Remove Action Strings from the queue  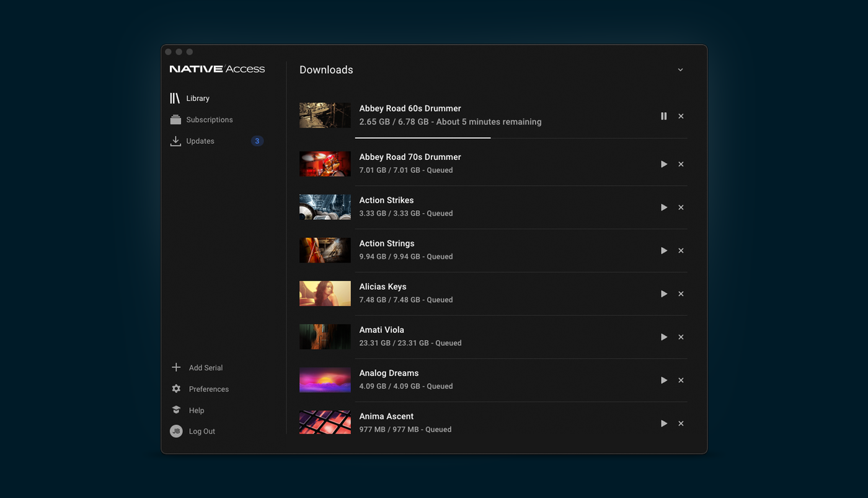pyautogui.click(x=681, y=251)
